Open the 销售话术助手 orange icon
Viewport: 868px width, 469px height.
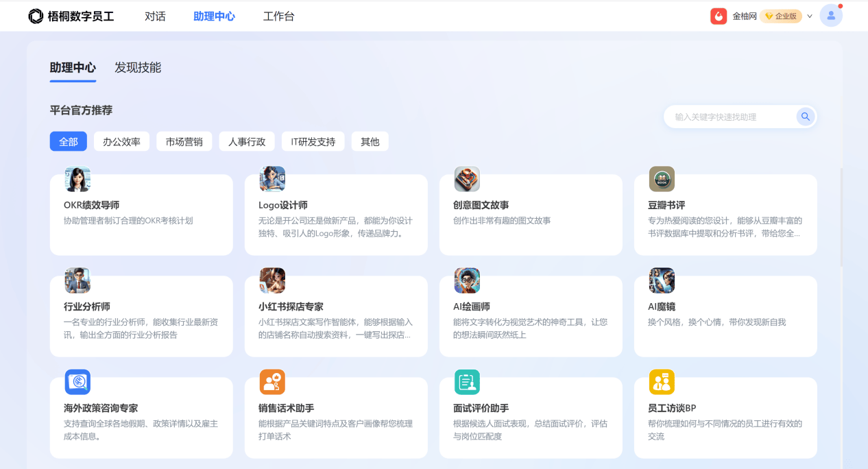pyautogui.click(x=272, y=383)
